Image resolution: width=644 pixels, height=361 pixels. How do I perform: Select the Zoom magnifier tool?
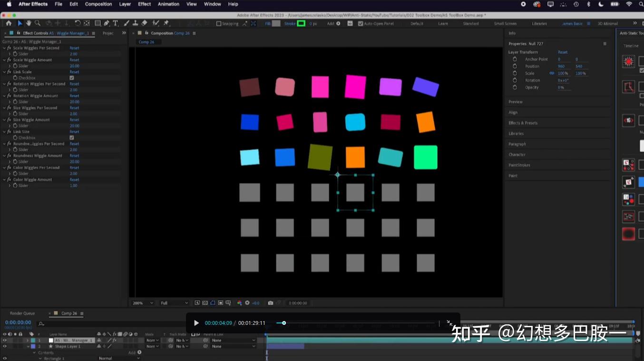pos(38,23)
